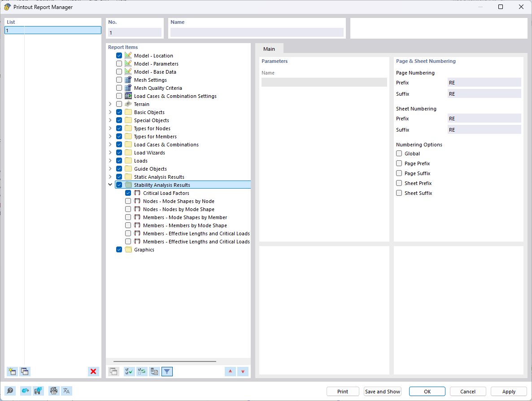Copy the selected printout report
This screenshot has height=401, width=532.
[25, 371]
